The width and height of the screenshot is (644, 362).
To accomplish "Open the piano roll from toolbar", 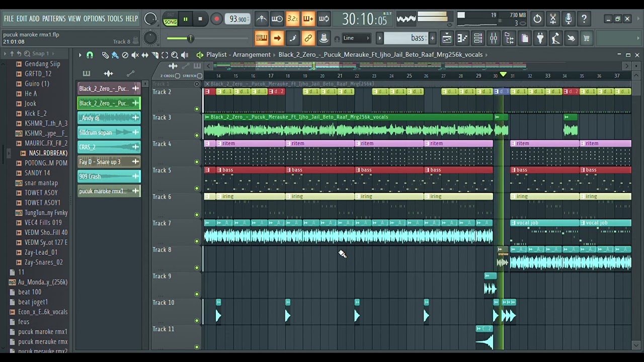I will click(x=462, y=38).
